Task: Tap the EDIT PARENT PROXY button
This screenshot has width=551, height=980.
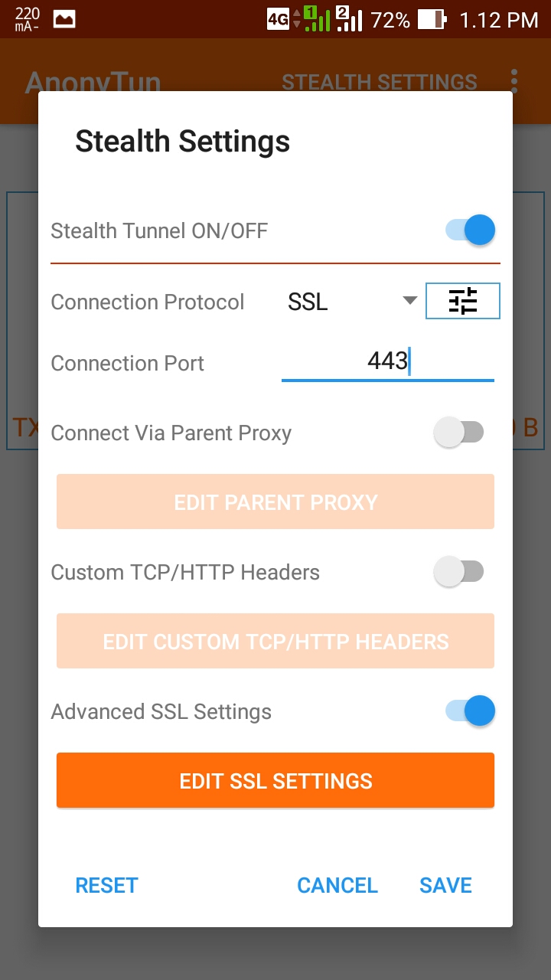Action: click(x=275, y=502)
